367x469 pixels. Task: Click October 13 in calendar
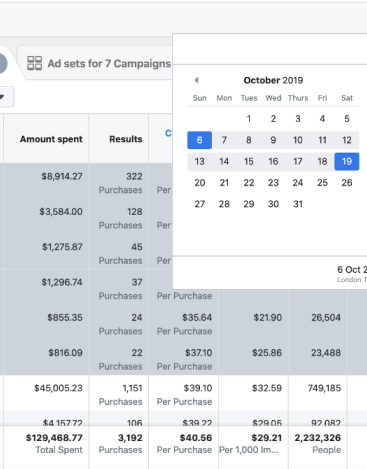click(x=199, y=161)
